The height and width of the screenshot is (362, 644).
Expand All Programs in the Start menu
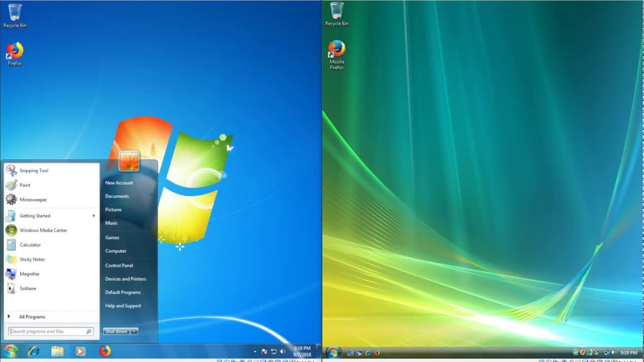tap(51, 317)
